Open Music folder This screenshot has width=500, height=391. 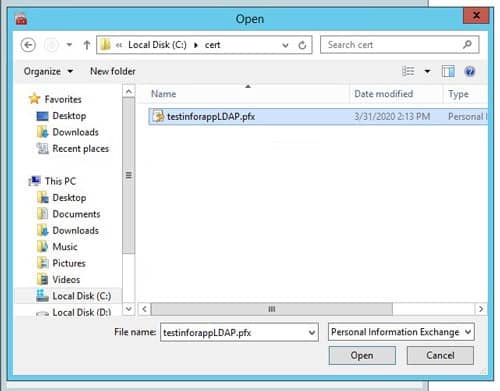[65, 246]
